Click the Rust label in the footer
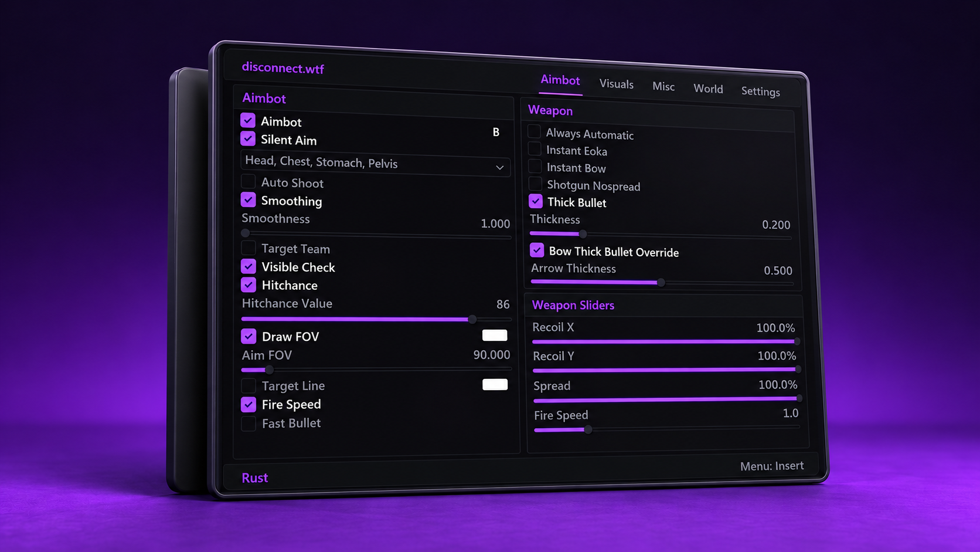The image size is (980, 552). point(254,478)
